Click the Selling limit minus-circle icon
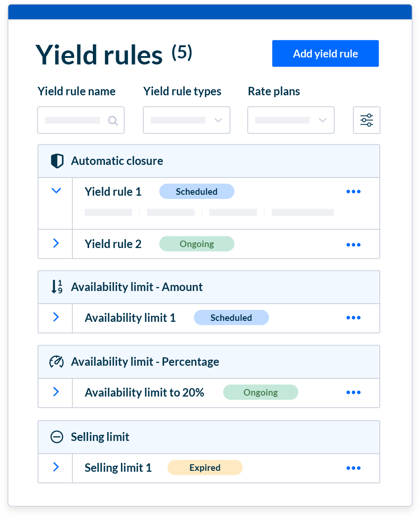 pos(56,437)
